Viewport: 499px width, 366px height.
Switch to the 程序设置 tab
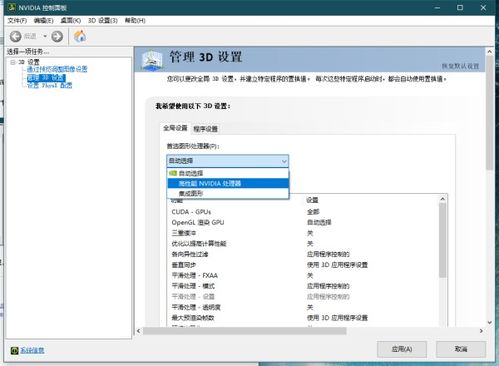(x=205, y=129)
